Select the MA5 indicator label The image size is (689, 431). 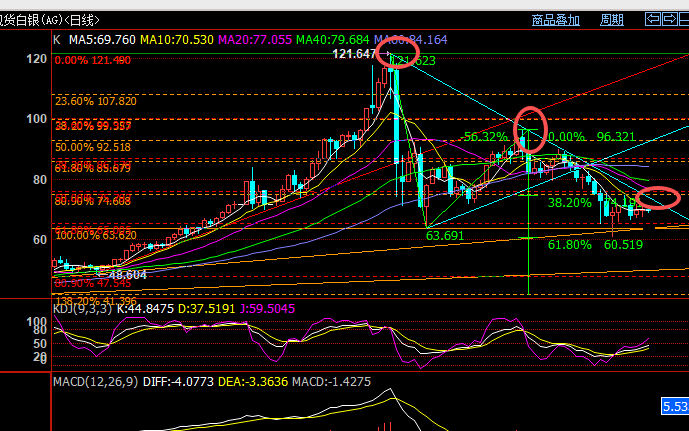(101, 40)
